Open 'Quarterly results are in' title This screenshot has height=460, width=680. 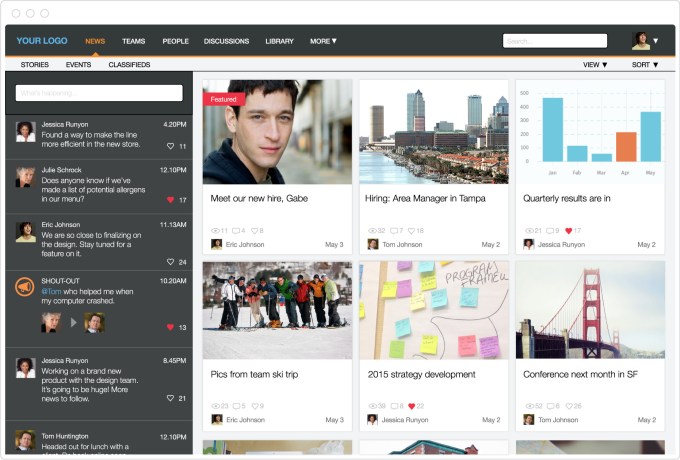click(567, 199)
